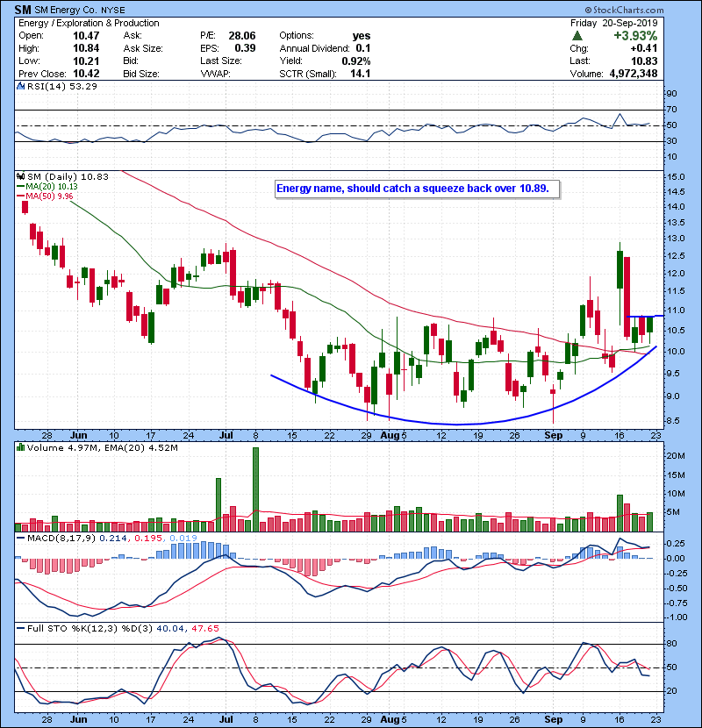Click the green up-triangle change indicator
The height and width of the screenshot is (728, 702).
577,36
